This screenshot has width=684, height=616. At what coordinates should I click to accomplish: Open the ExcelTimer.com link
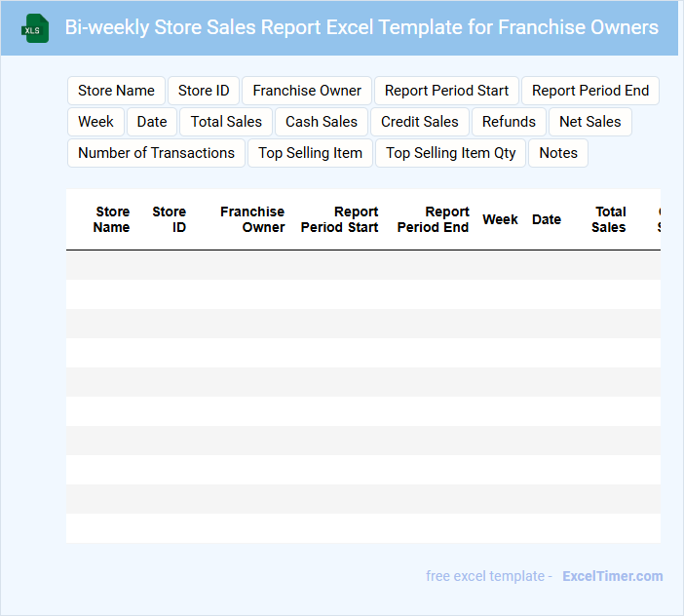click(613, 576)
